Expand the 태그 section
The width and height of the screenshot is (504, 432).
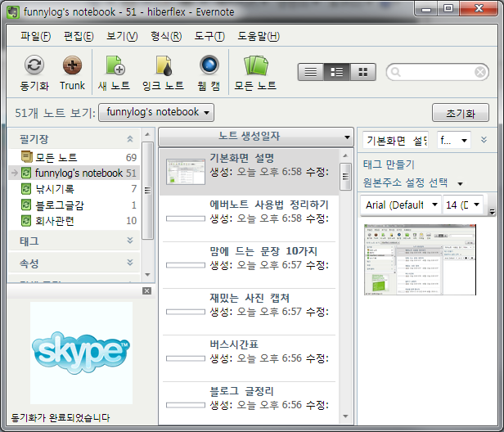point(130,241)
